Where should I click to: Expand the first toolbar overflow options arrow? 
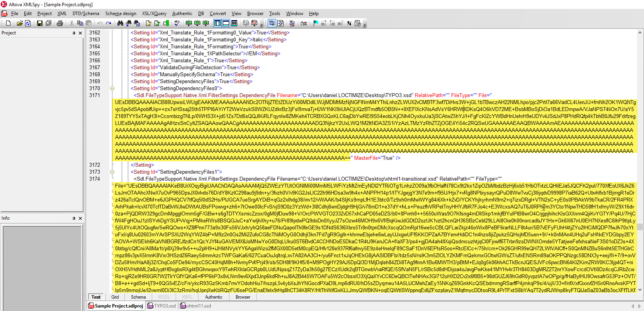(262, 25)
